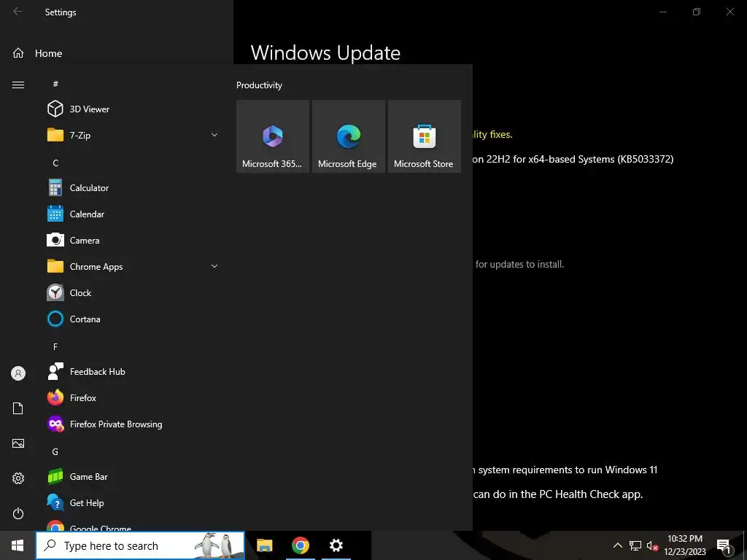This screenshot has height=560, width=747.
Task: Open Get Help app
Action: tap(133, 502)
